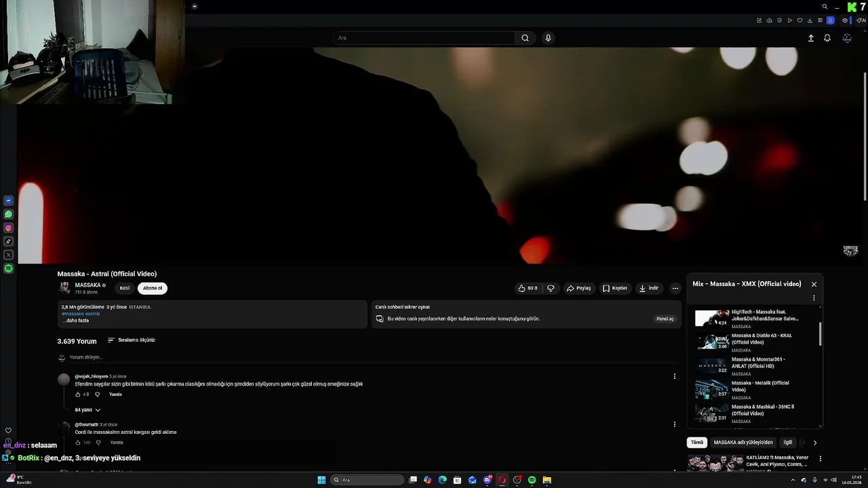Open the mix playlist options menu

click(x=814, y=298)
